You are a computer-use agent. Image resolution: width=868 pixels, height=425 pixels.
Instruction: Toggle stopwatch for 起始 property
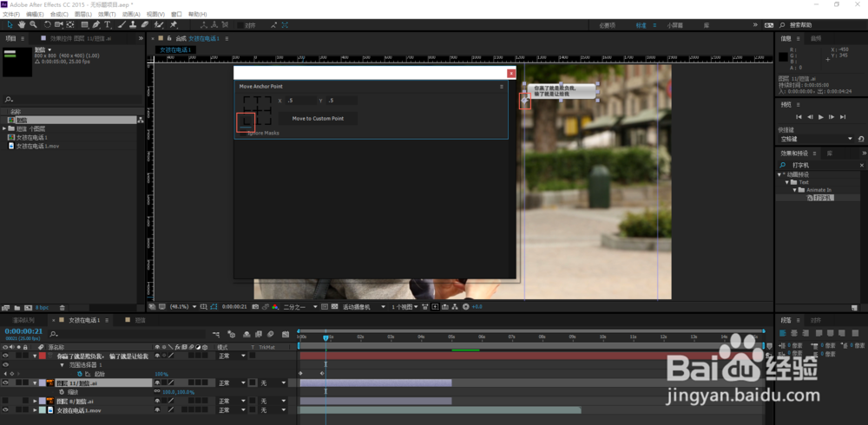(x=80, y=374)
